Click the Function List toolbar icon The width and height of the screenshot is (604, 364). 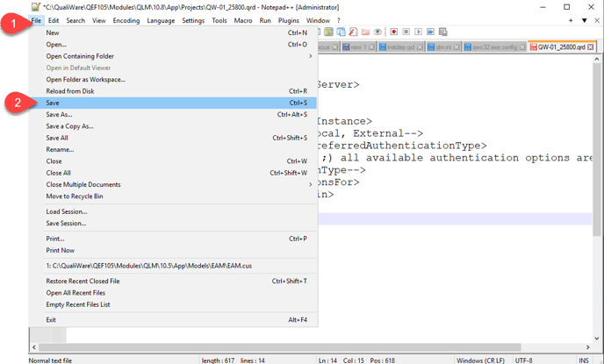353,32
